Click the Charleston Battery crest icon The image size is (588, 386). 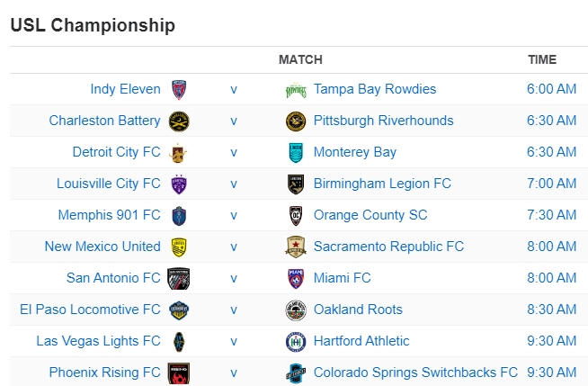click(178, 121)
